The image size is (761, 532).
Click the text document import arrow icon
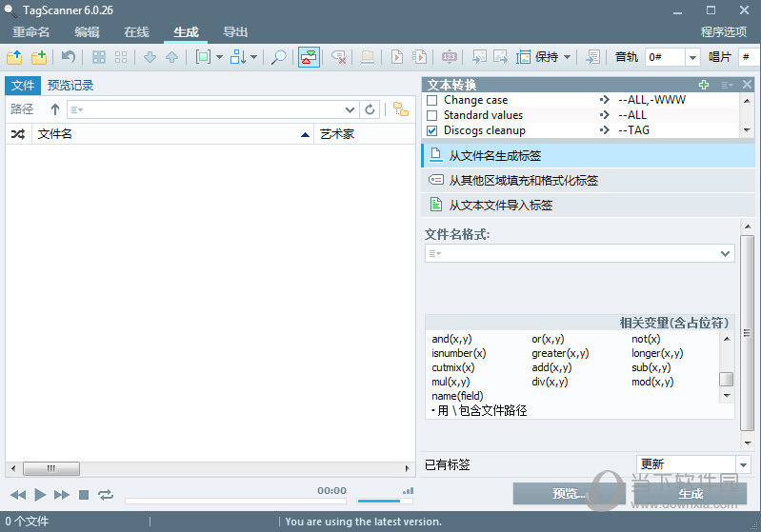point(592,57)
